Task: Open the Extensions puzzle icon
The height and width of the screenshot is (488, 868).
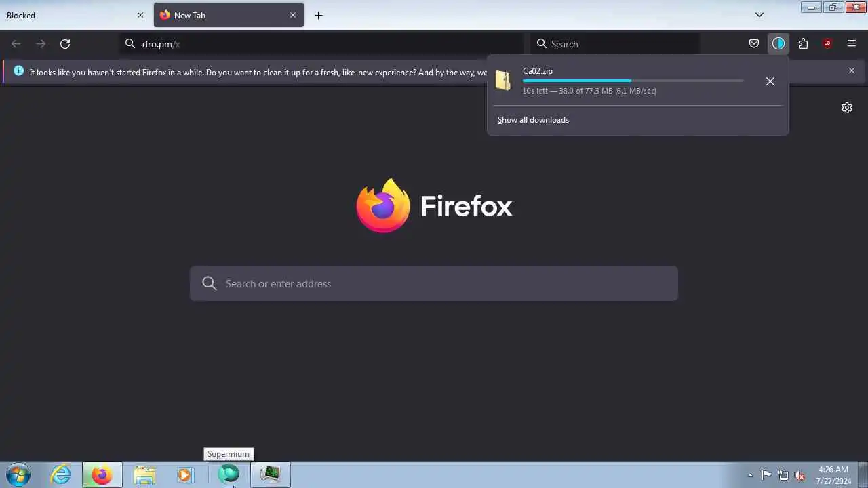Action: [x=803, y=44]
